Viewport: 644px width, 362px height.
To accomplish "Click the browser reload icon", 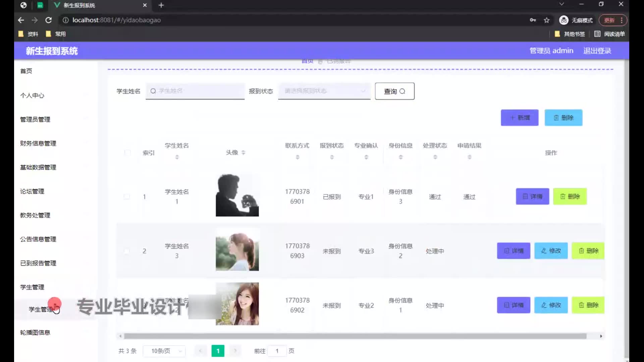I will click(x=48, y=20).
